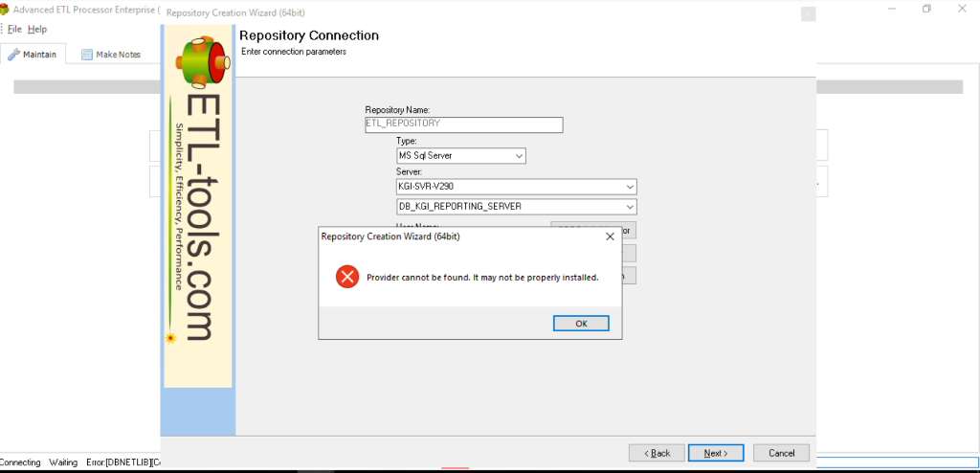Open the Help menu
Viewport: 980px width, 473px height.
pyautogui.click(x=37, y=30)
